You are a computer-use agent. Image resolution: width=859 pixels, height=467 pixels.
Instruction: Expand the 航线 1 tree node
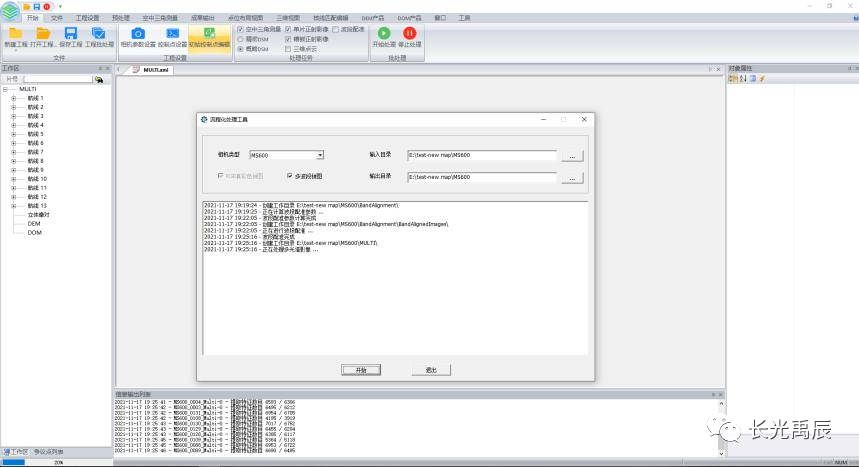click(x=13, y=98)
